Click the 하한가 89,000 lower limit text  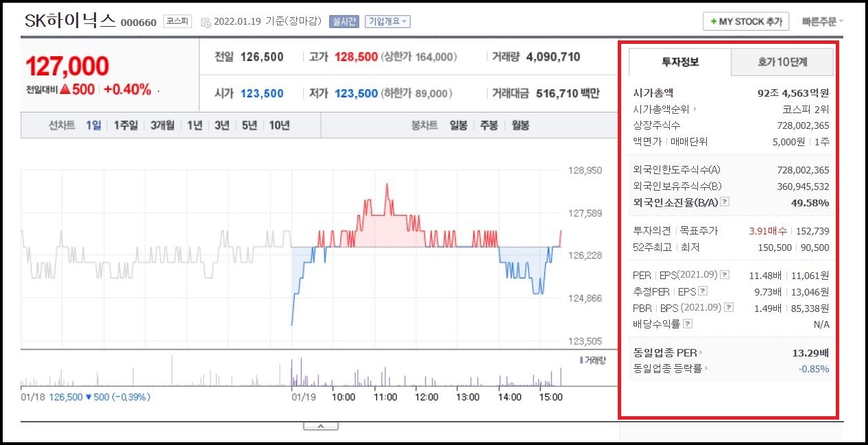417,93
